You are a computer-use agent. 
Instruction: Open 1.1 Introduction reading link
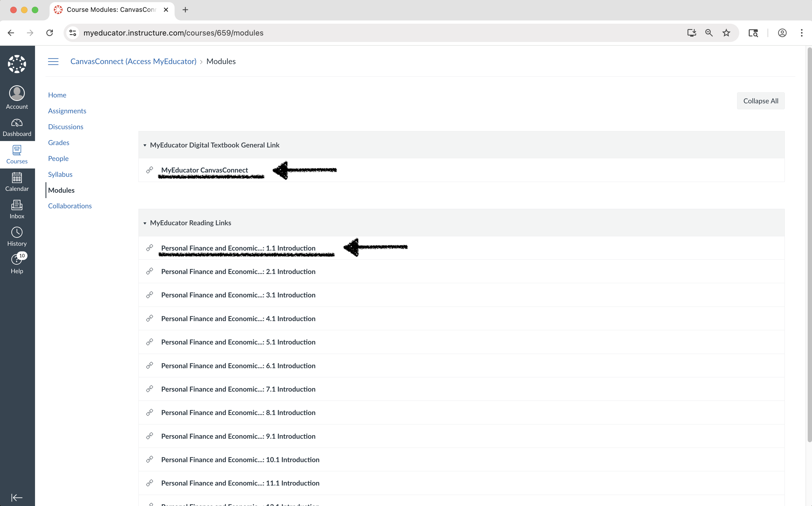[x=238, y=248]
